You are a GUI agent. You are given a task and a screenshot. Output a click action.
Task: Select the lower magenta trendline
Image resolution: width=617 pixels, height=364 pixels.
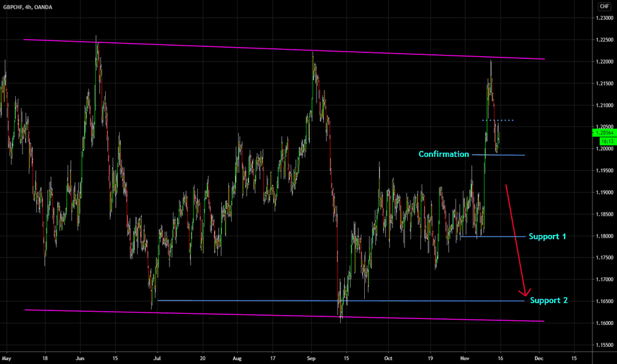pyautogui.click(x=284, y=316)
